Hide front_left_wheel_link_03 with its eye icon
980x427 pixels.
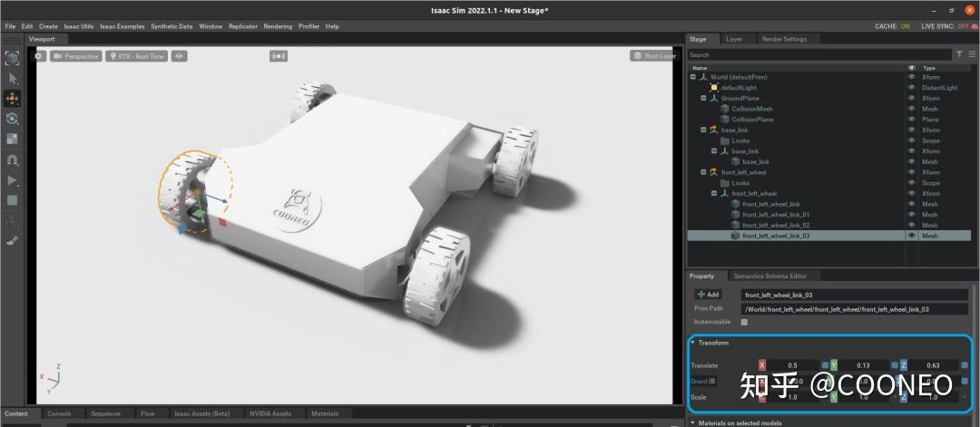pyautogui.click(x=911, y=236)
